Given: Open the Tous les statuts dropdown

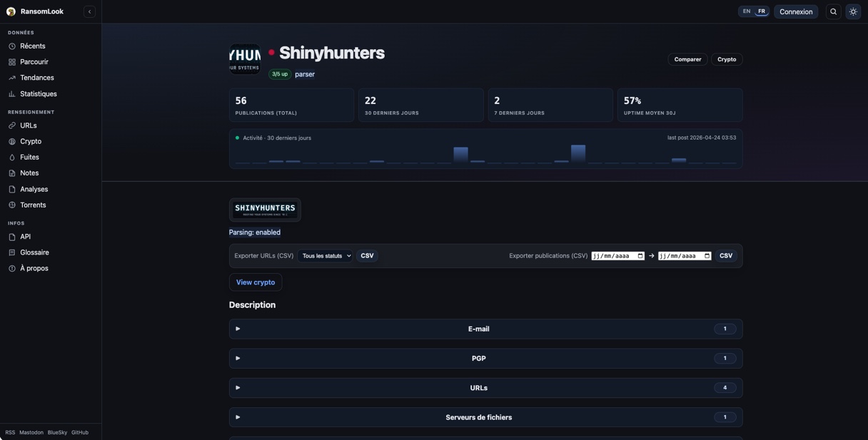Looking at the screenshot, I should click(x=325, y=256).
